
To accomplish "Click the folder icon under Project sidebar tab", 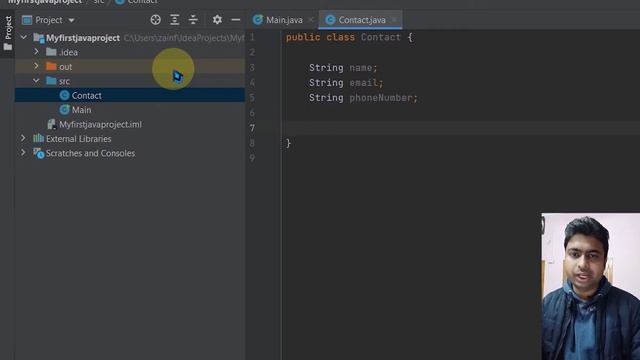I will tap(8, 47).
